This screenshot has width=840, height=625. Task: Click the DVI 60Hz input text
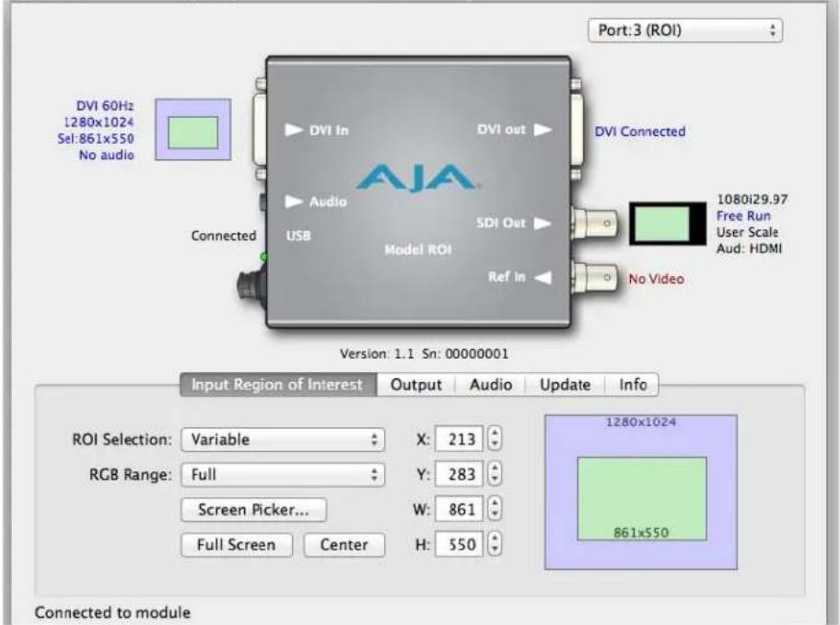[105, 106]
